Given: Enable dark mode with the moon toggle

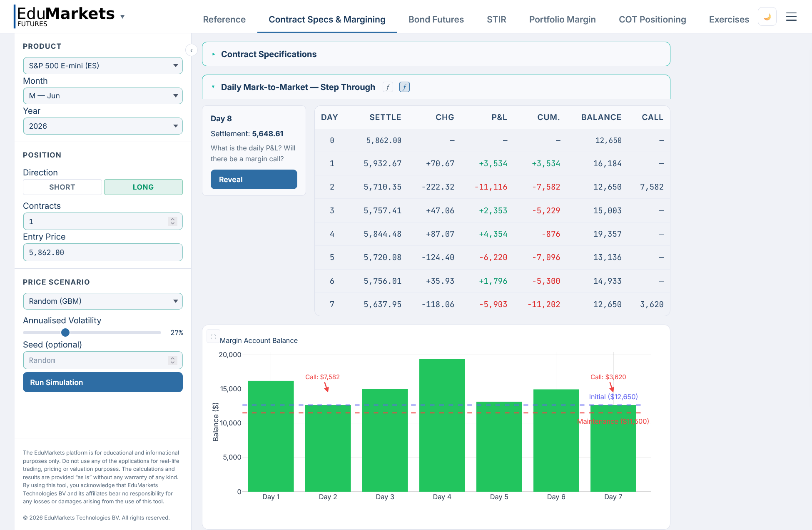Looking at the screenshot, I should [767, 16].
